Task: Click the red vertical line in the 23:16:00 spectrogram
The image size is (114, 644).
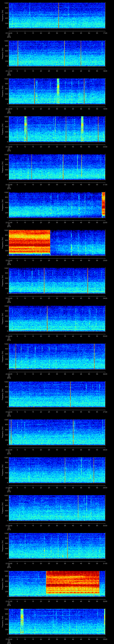Action: (59, 16)
